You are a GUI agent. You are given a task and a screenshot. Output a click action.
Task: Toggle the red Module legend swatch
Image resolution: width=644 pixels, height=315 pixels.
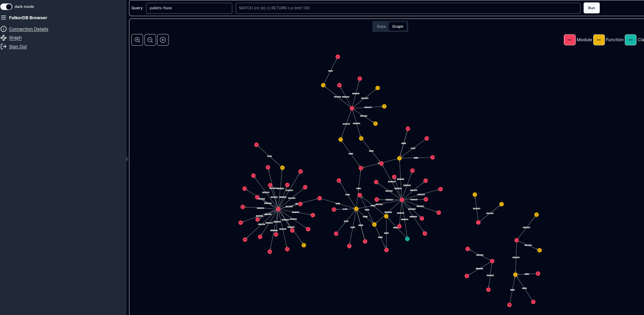click(x=570, y=40)
